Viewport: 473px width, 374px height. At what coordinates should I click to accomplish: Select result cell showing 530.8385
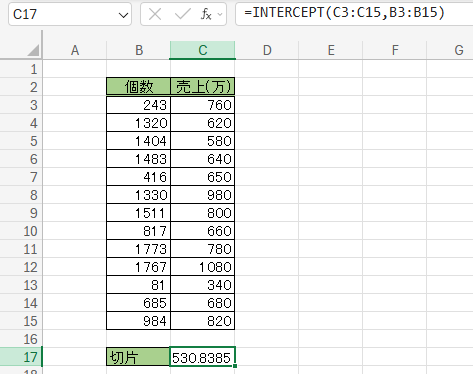tap(203, 357)
